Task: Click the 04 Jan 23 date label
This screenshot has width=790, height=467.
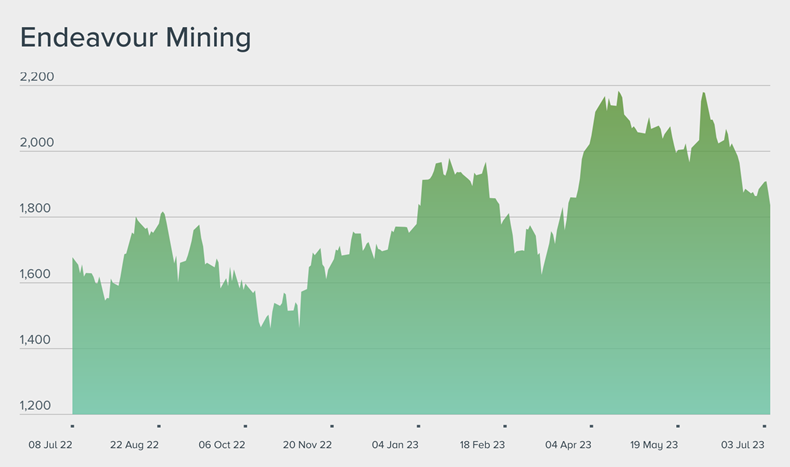Action: coord(395,445)
